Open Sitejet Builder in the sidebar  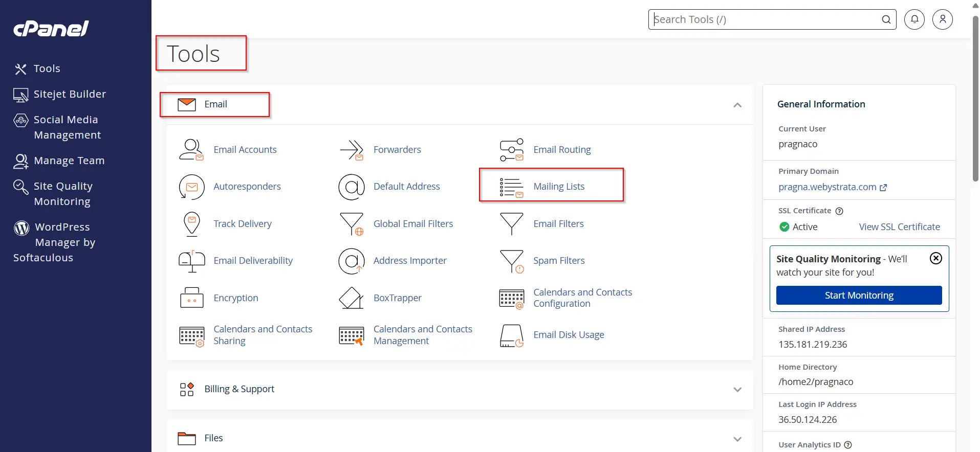point(59,94)
